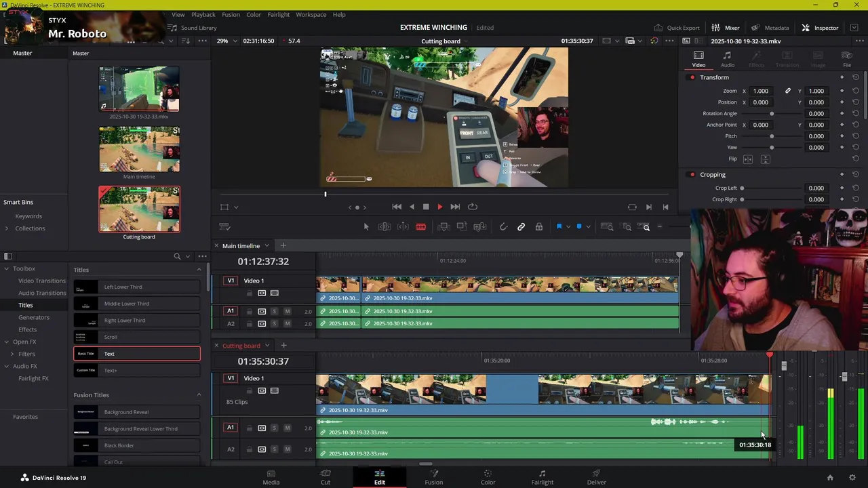
Task: Adjust the Crop Left slider
Action: tap(742, 188)
